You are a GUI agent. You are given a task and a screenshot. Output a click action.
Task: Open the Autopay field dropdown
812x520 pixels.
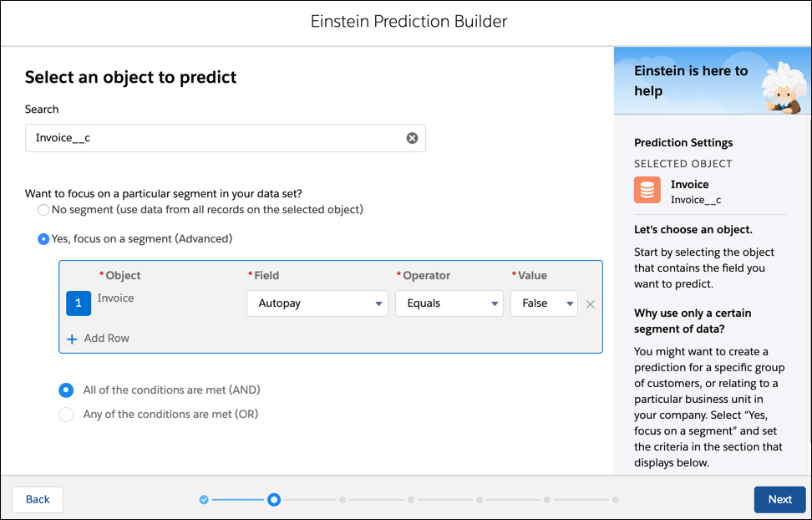(x=317, y=303)
